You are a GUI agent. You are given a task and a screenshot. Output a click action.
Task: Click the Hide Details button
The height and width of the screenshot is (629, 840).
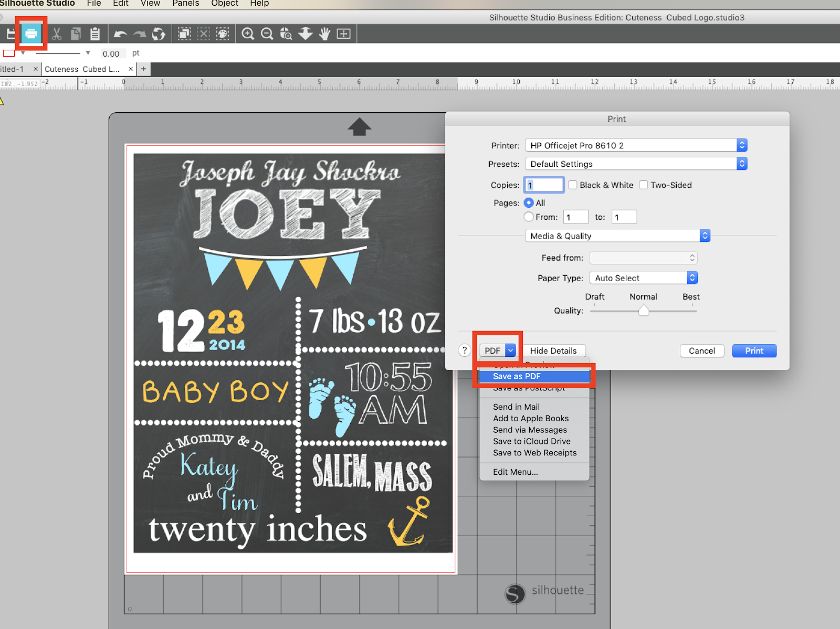554,350
